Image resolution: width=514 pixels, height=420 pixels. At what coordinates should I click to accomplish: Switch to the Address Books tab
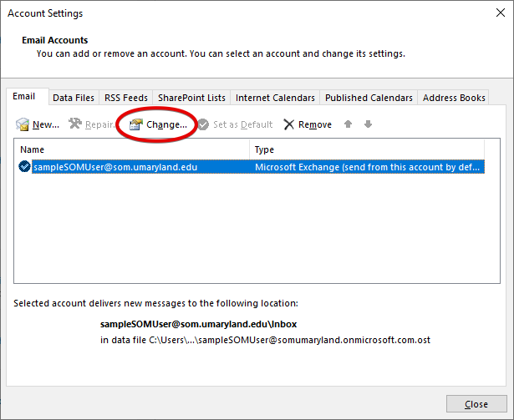454,98
